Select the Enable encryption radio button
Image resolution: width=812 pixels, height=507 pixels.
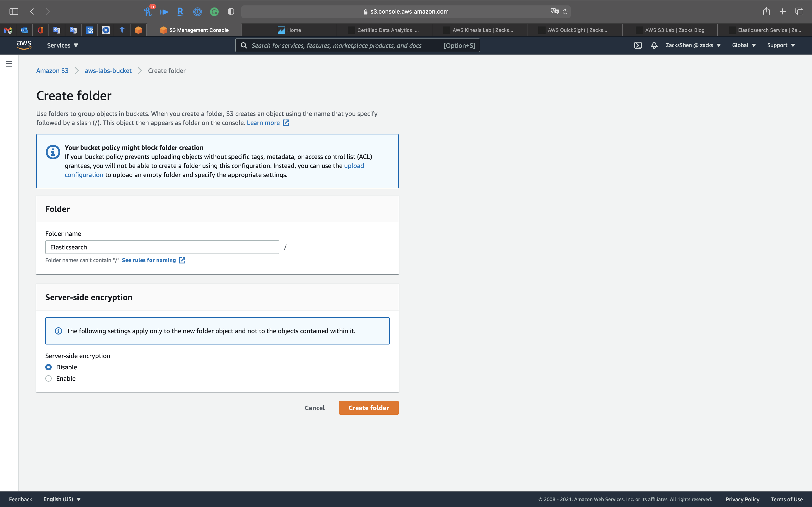[49, 379]
